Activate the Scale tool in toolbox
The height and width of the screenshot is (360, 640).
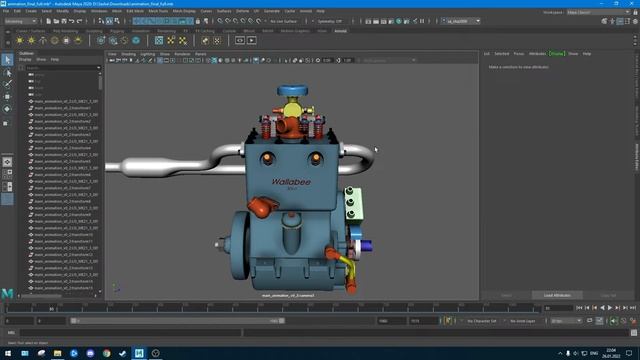point(6,123)
